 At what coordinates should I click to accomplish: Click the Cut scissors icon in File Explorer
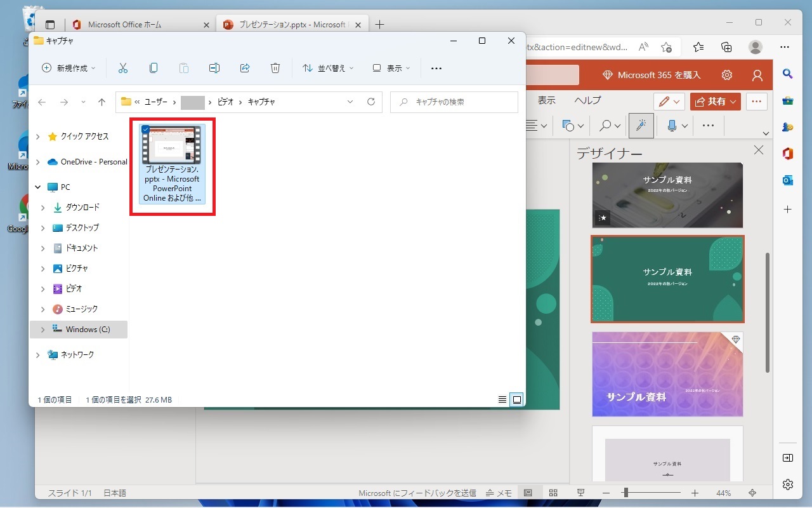[123, 68]
